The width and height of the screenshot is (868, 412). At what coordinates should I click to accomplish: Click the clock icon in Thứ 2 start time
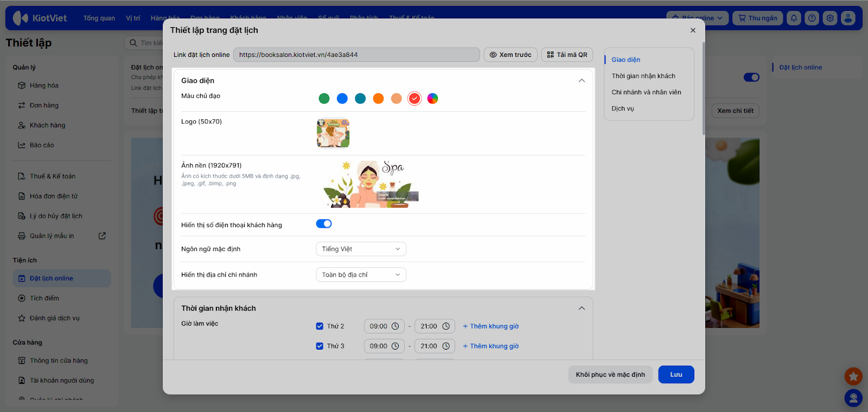(395, 326)
